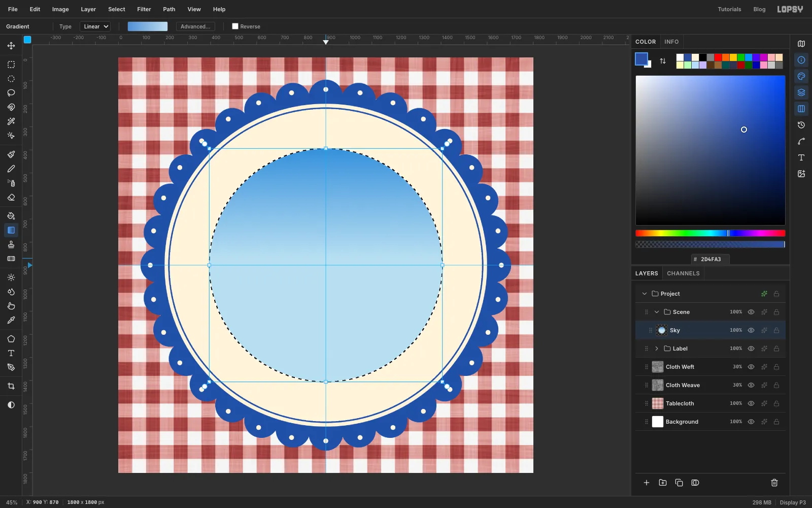Select the Shape polygon tool

[11, 339]
